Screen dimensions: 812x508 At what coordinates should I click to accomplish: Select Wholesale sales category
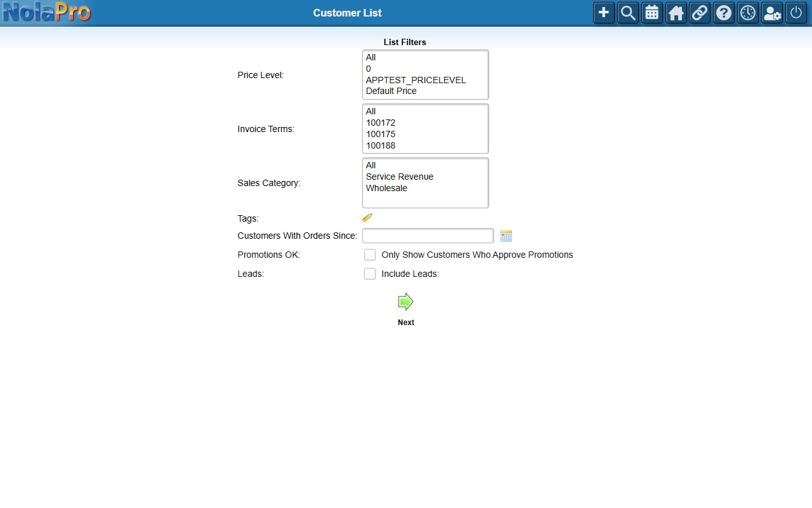[425, 188]
